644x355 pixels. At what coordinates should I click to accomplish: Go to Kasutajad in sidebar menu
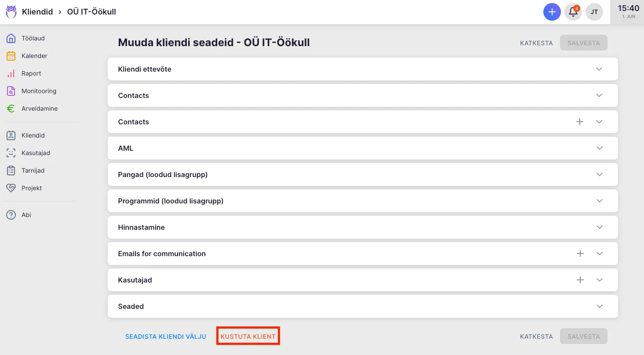[36, 153]
